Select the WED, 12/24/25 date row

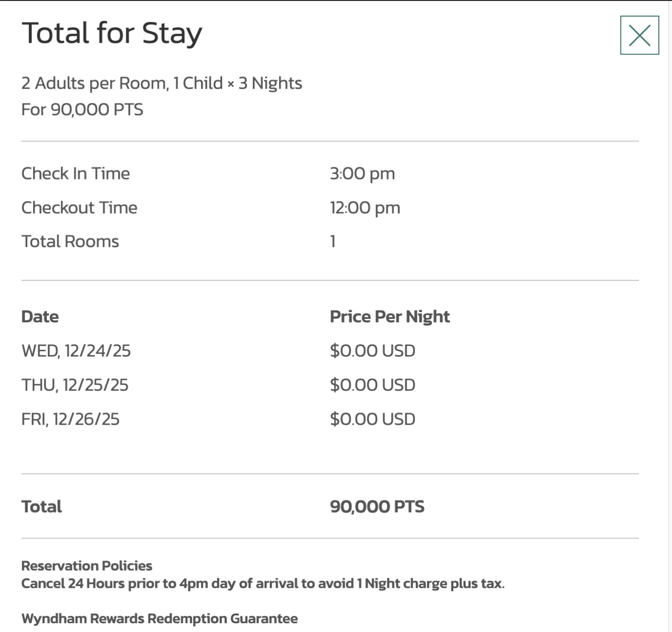[76, 351]
